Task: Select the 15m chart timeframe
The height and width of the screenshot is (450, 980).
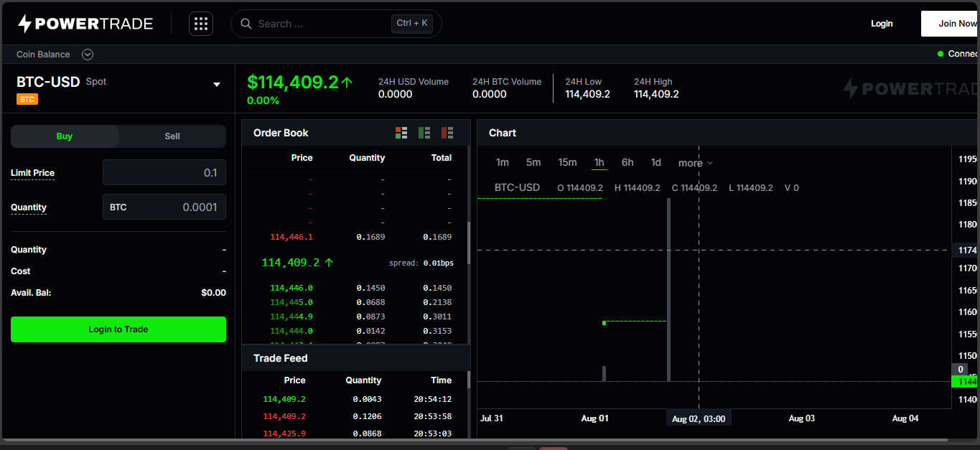Action: 567,163
